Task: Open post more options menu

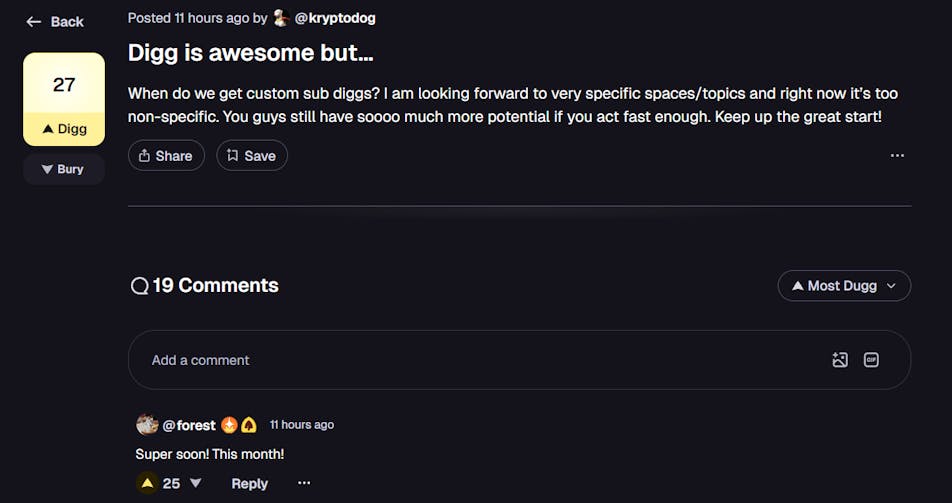Action: pos(897,155)
